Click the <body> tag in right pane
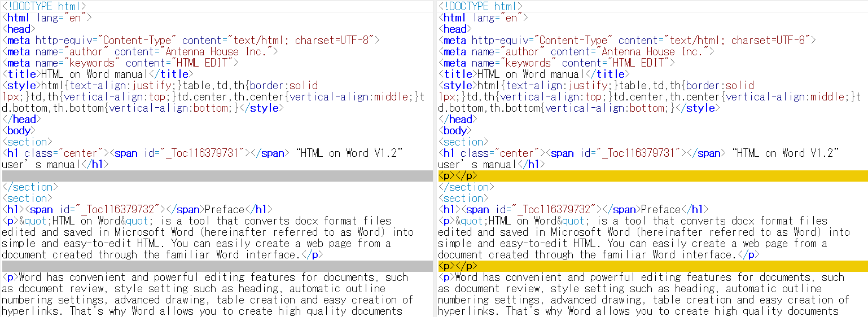Viewport: 868px width, 317px height. click(x=455, y=130)
